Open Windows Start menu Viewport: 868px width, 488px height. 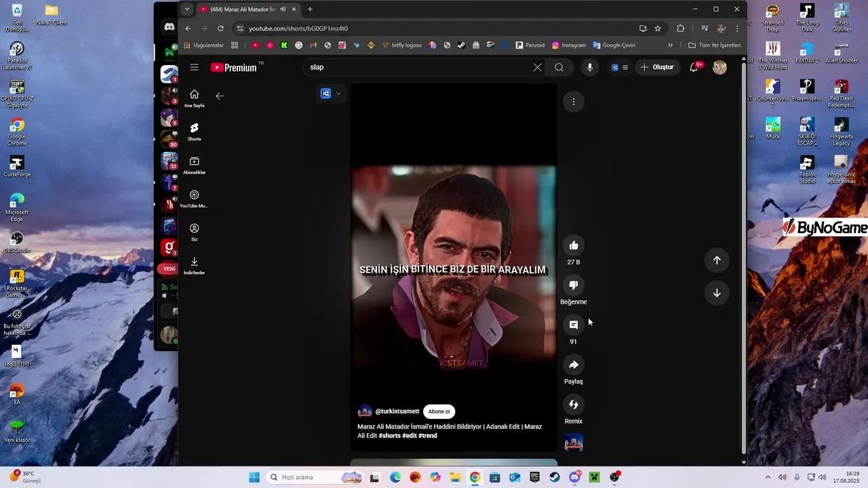click(x=254, y=477)
